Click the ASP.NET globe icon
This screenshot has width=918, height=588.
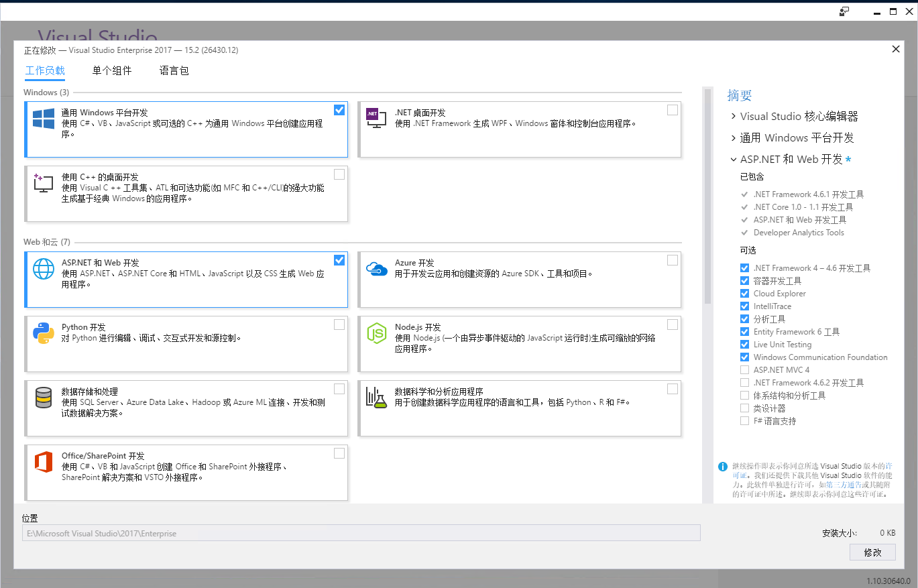[44, 269]
